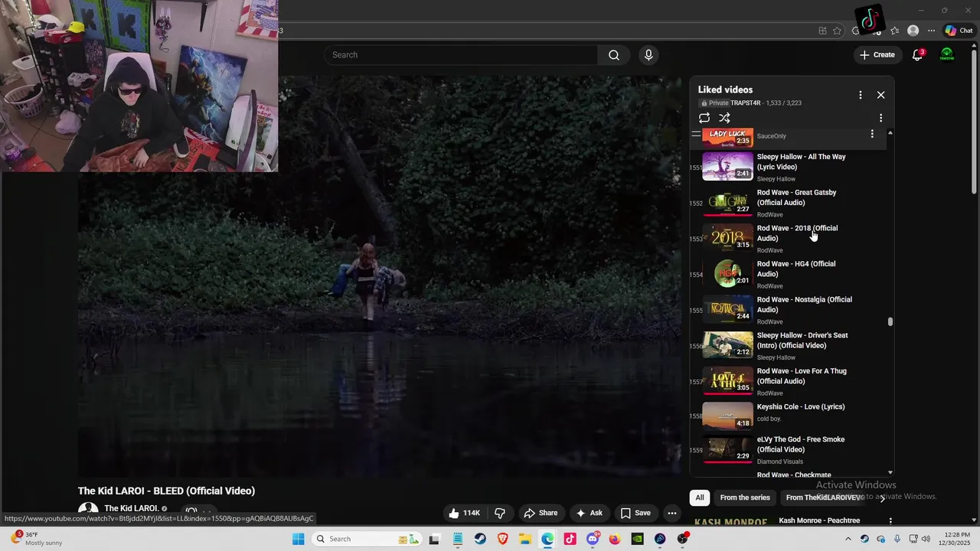The width and height of the screenshot is (980, 551).
Task: Open Edge favorites list icon
Action: tap(895, 31)
